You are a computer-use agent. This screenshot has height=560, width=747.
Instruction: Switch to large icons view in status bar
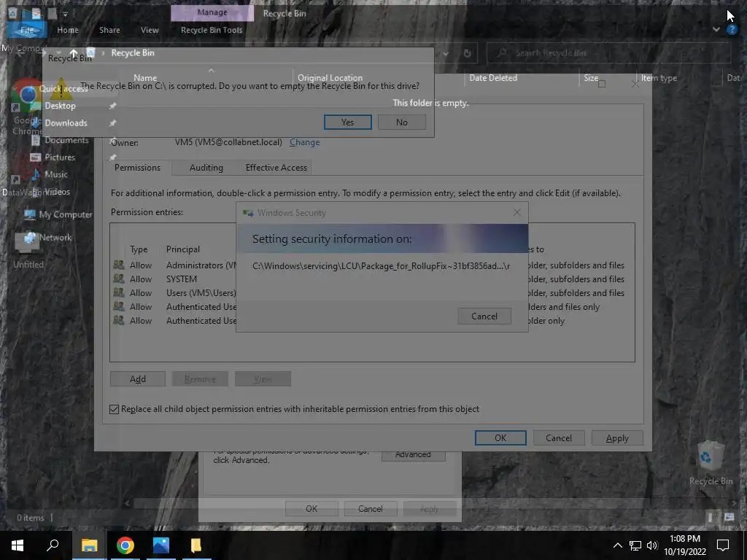click(x=729, y=517)
